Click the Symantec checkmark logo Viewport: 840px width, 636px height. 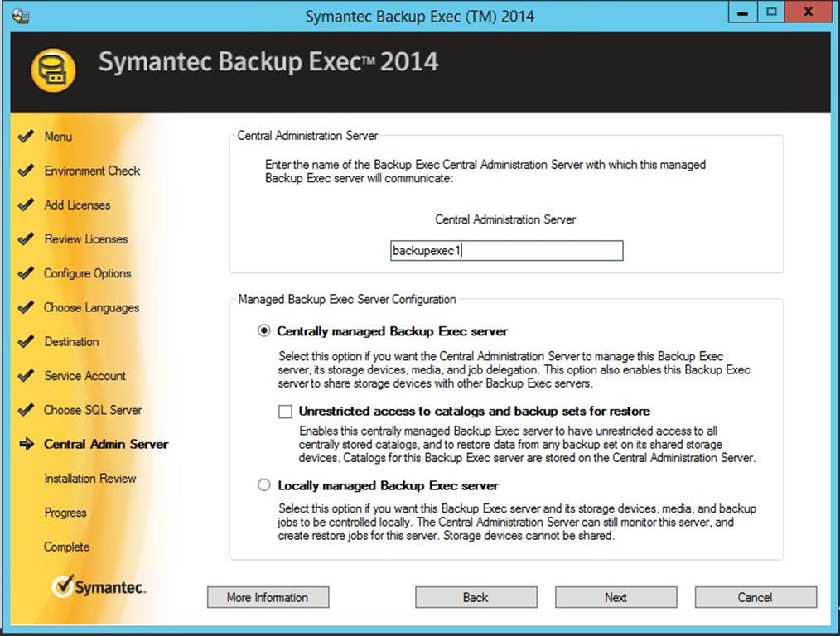pyautogui.click(x=63, y=586)
